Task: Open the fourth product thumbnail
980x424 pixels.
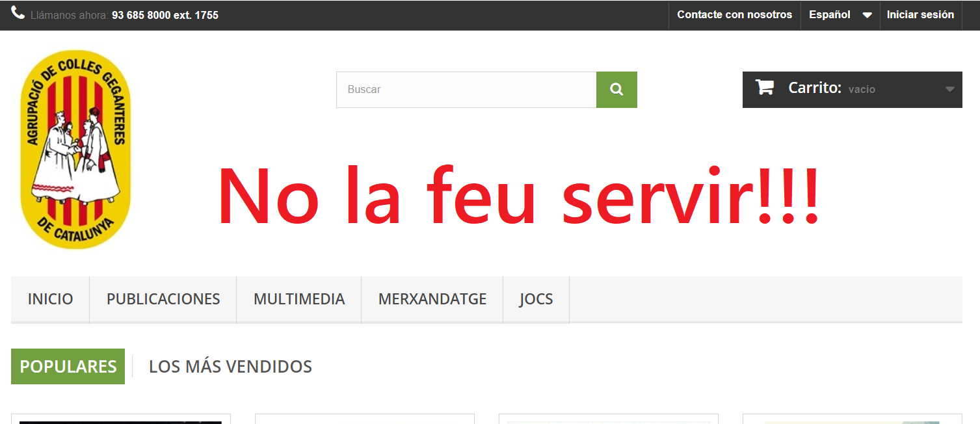Action: point(852,419)
